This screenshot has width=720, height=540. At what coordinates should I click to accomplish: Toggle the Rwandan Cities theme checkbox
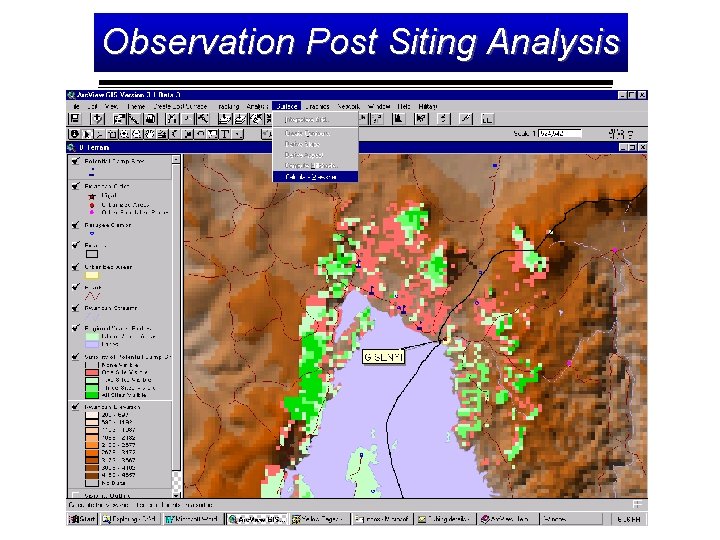click(75, 186)
